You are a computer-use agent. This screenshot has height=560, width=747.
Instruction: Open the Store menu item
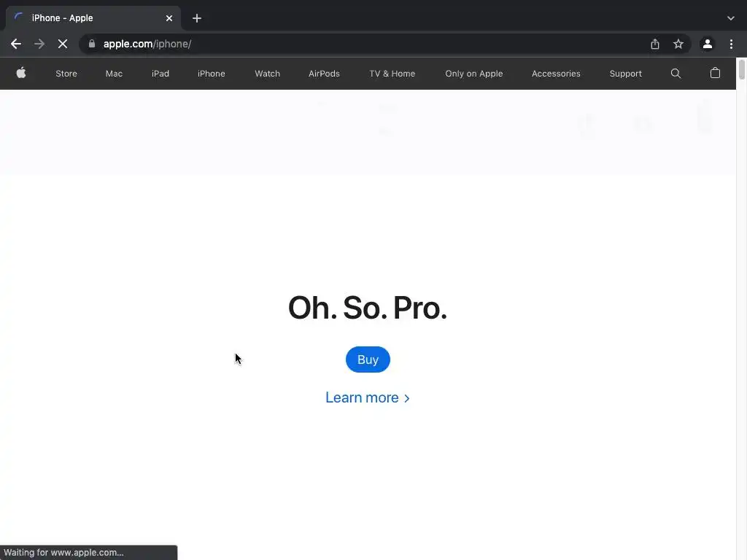[66, 74]
